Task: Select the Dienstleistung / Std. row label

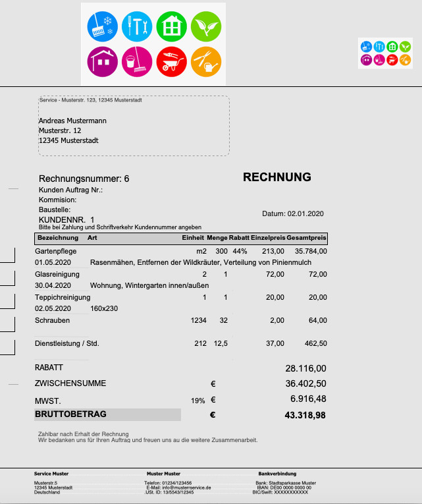Action: tap(66, 344)
